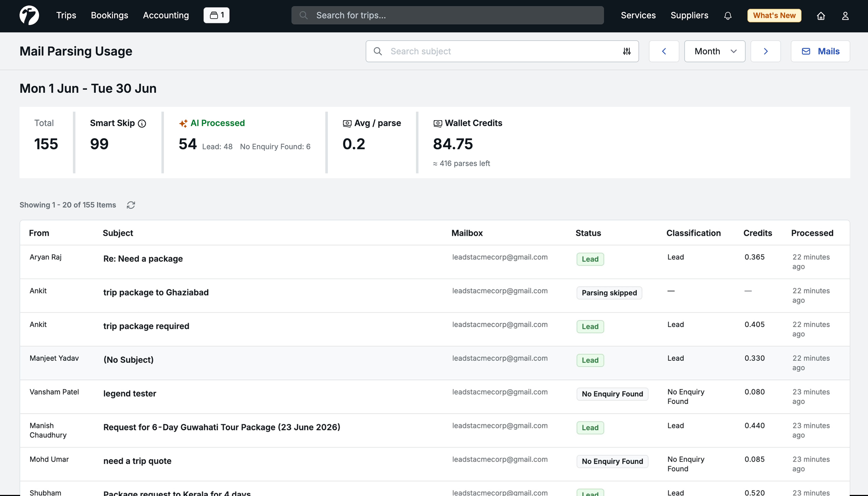
Task: Open the Guwahati Tour Package request
Action: click(222, 427)
